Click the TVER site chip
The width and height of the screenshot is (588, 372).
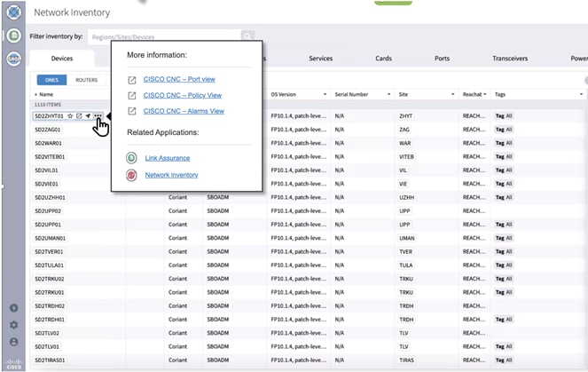[x=406, y=251]
